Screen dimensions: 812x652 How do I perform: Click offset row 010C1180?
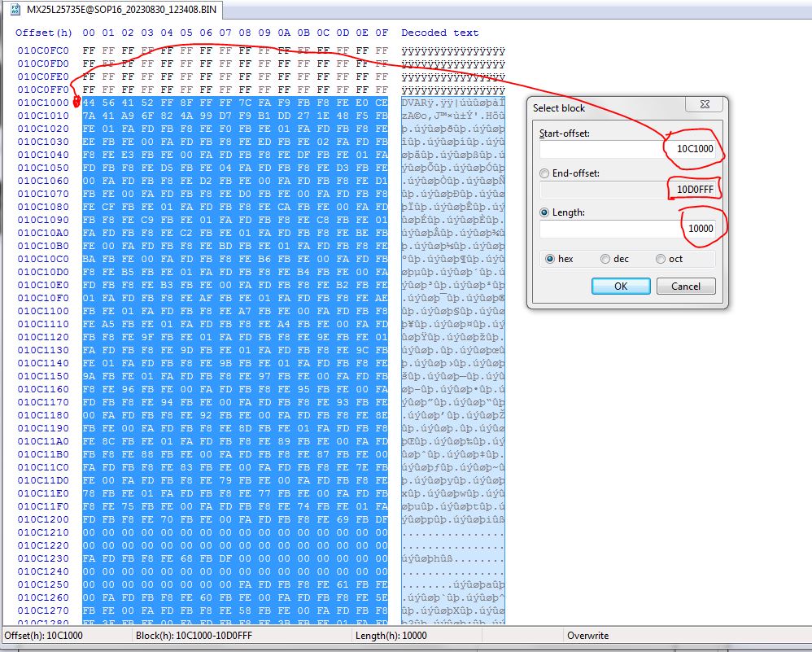coord(43,415)
